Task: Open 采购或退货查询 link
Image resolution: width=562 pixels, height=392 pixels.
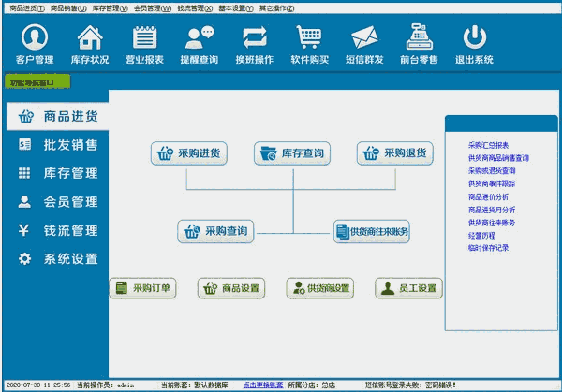Action: pyautogui.click(x=492, y=171)
